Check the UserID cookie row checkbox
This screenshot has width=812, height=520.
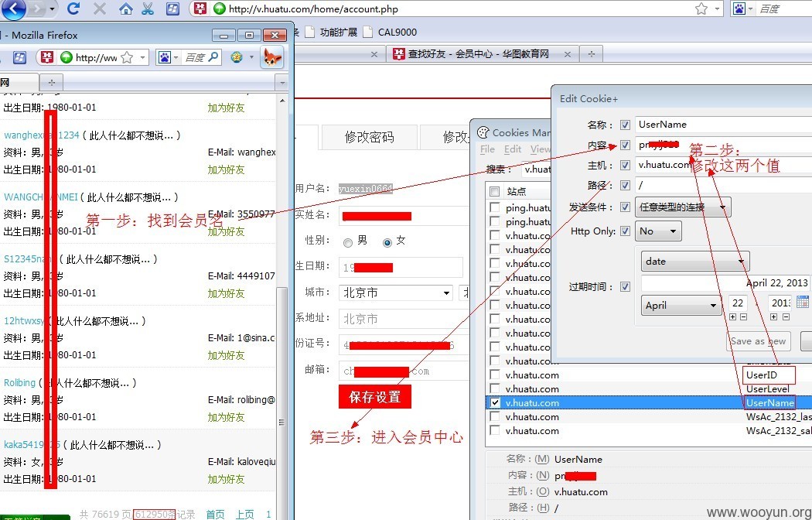coord(495,375)
